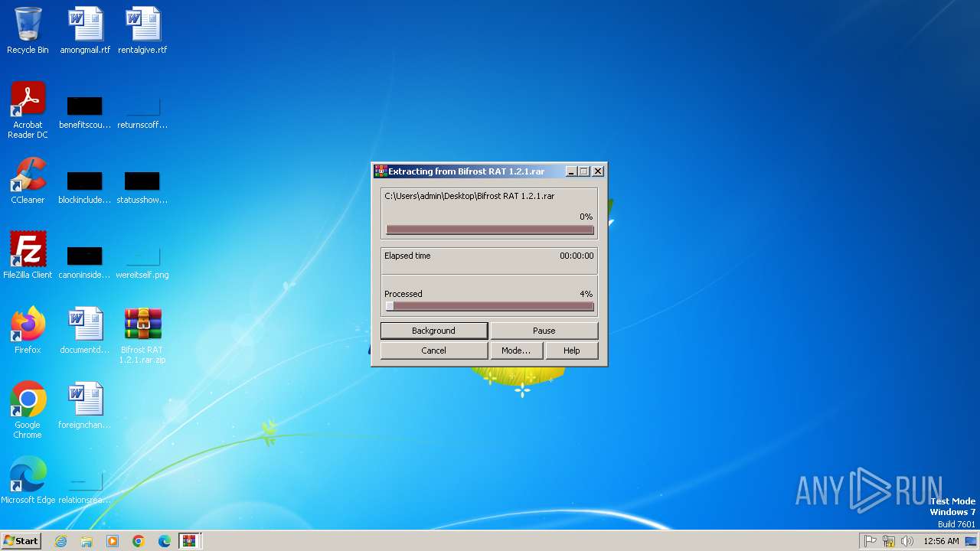Image resolution: width=980 pixels, height=551 pixels.
Task: Click the WinRAR icon in dialog title bar
Action: click(380, 171)
